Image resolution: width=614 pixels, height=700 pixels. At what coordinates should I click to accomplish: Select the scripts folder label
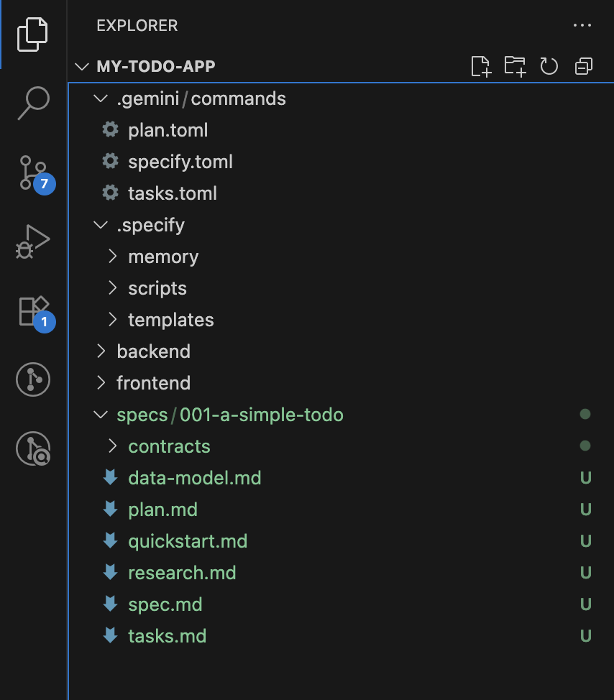(x=157, y=289)
